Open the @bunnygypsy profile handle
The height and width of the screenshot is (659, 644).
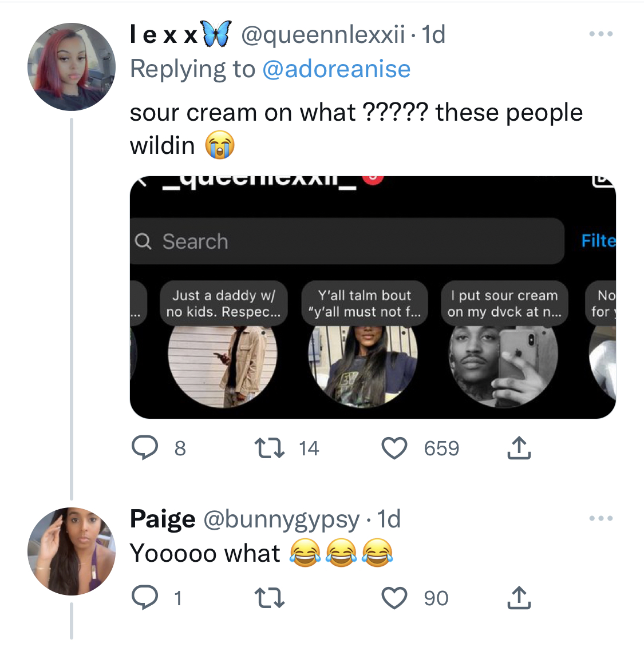tap(282, 519)
